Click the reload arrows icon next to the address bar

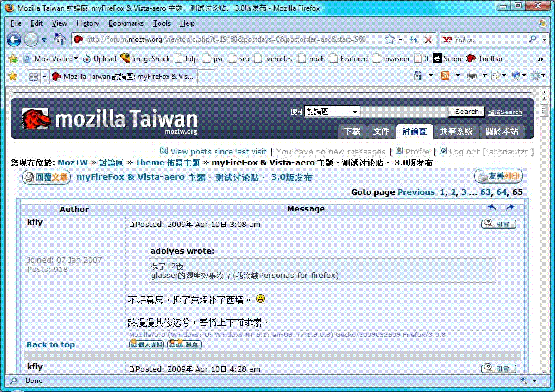click(414, 40)
